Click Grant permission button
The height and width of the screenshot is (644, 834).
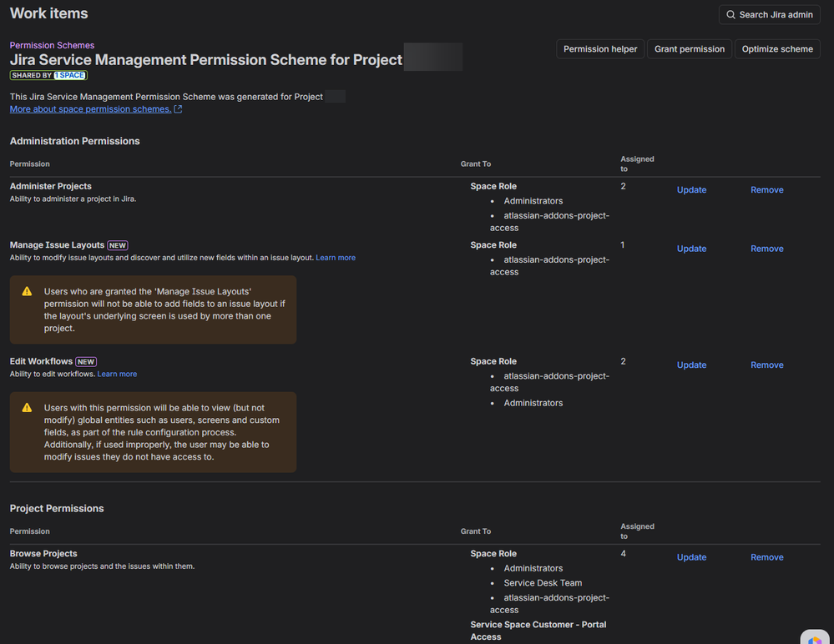pyautogui.click(x=690, y=49)
